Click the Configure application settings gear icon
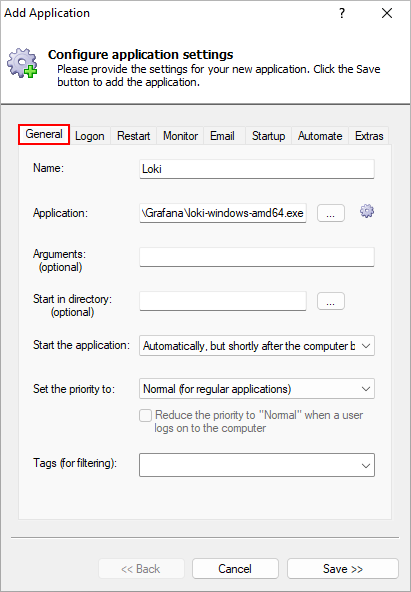The image size is (411, 592). pyautogui.click(x=22, y=63)
